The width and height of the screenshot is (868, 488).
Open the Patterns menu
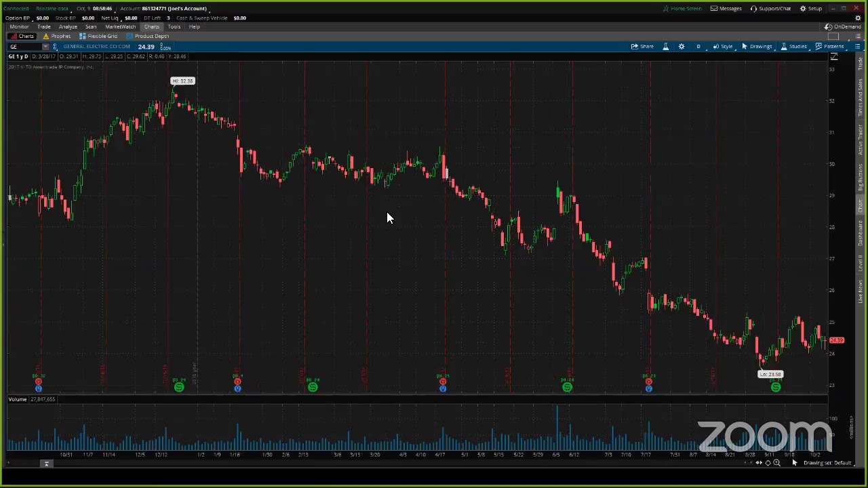[829, 46]
